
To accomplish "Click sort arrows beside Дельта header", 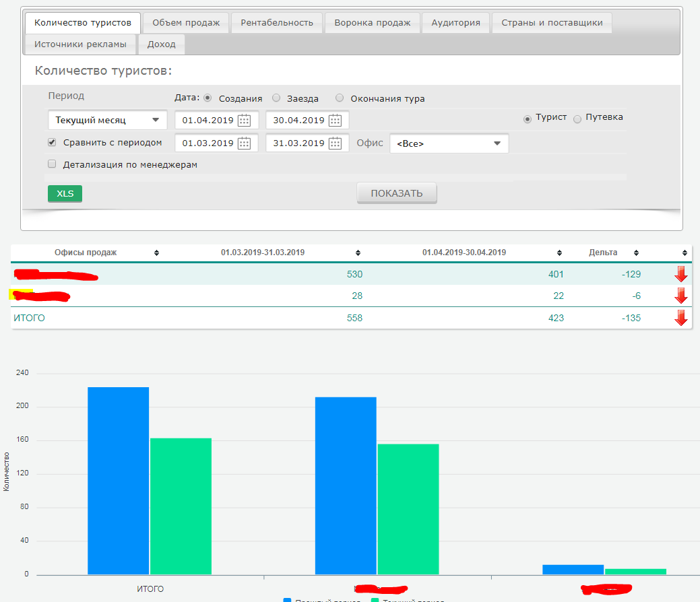I will pos(636,253).
